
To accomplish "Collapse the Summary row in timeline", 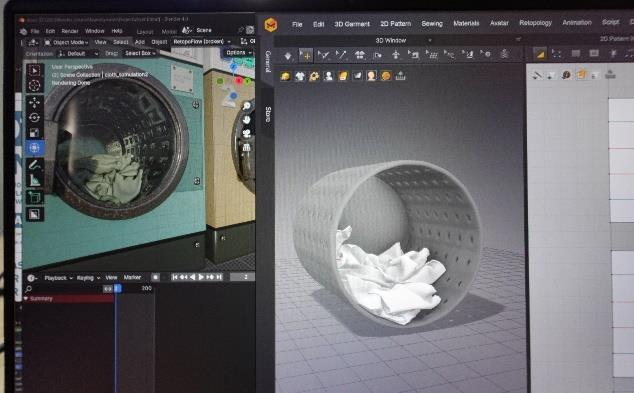I will tap(26, 298).
